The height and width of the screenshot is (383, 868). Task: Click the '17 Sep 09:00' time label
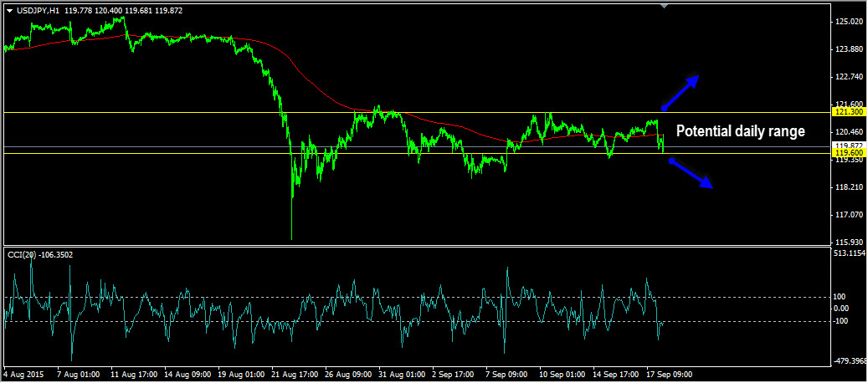click(x=670, y=374)
